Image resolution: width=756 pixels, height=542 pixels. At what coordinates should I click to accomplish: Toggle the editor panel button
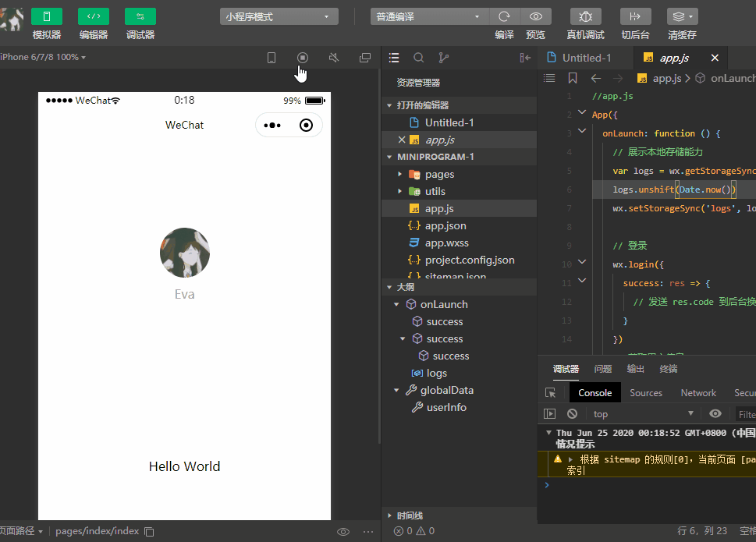pyautogui.click(x=94, y=16)
